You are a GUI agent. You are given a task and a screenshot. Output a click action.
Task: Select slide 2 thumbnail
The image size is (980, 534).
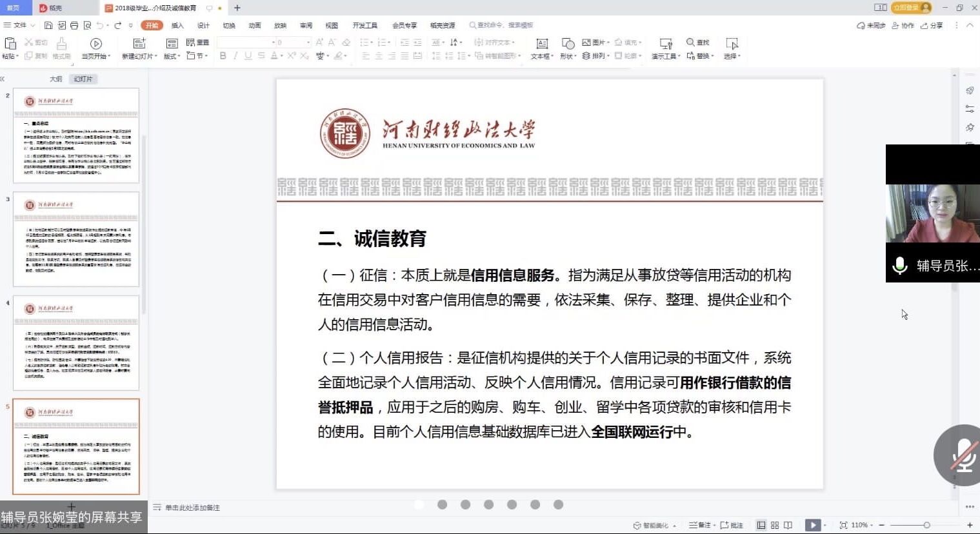76,135
